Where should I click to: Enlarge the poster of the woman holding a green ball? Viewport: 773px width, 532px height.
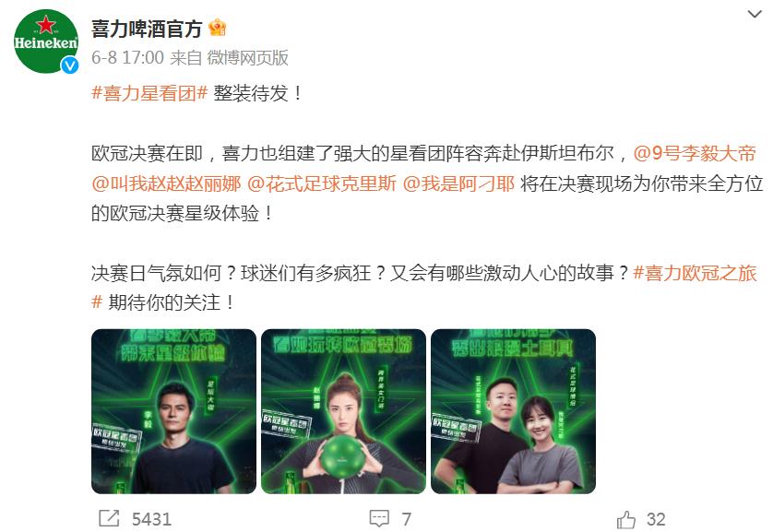344,411
